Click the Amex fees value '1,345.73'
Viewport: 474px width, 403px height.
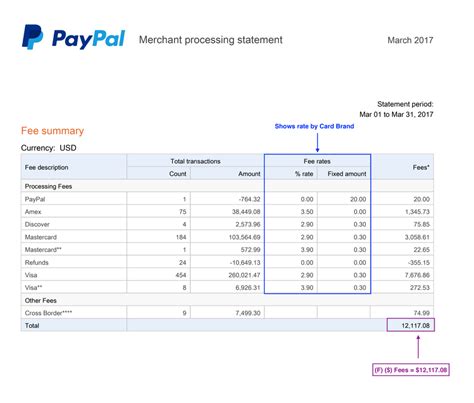[417, 212]
